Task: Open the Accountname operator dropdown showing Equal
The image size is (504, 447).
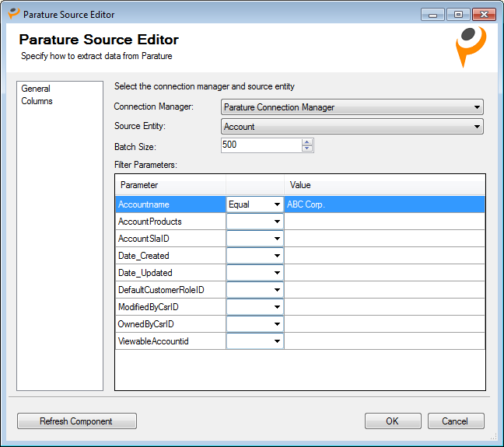Action: pyautogui.click(x=255, y=204)
